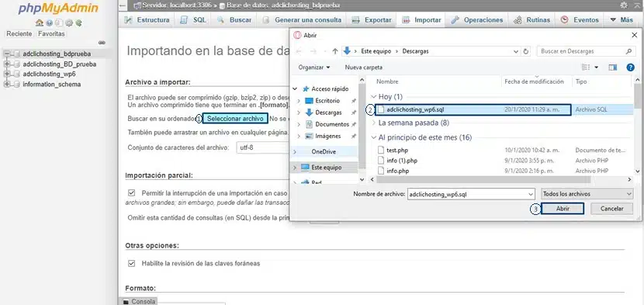Collapse the Acceso rápido tree node
The height and width of the screenshot is (305, 644).
(296, 88)
